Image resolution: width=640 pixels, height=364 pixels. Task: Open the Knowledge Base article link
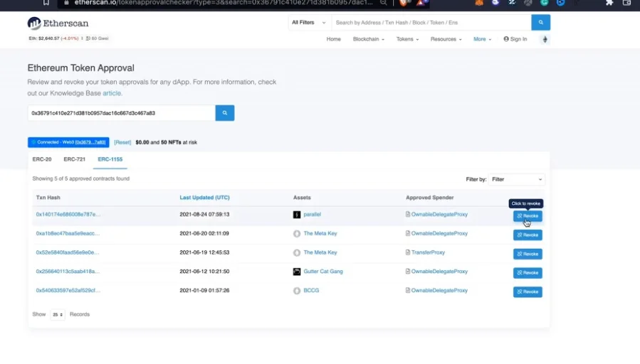[x=112, y=93]
